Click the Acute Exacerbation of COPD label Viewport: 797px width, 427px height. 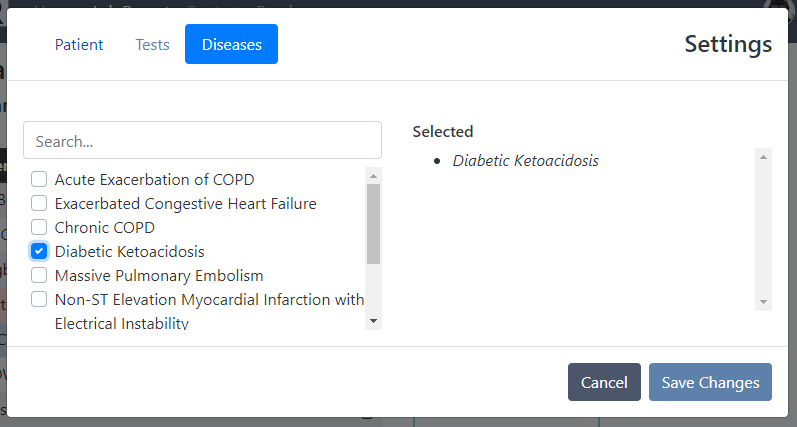click(154, 180)
